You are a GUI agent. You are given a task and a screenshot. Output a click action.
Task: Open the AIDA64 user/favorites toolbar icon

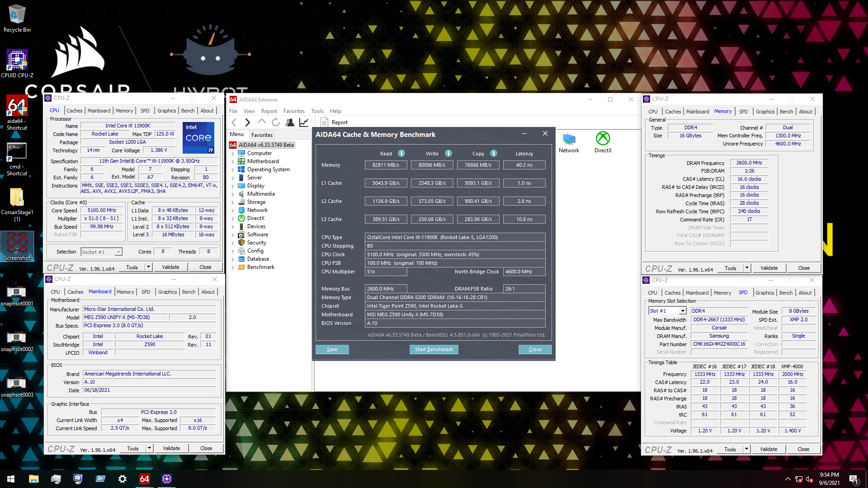click(x=290, y=122)
